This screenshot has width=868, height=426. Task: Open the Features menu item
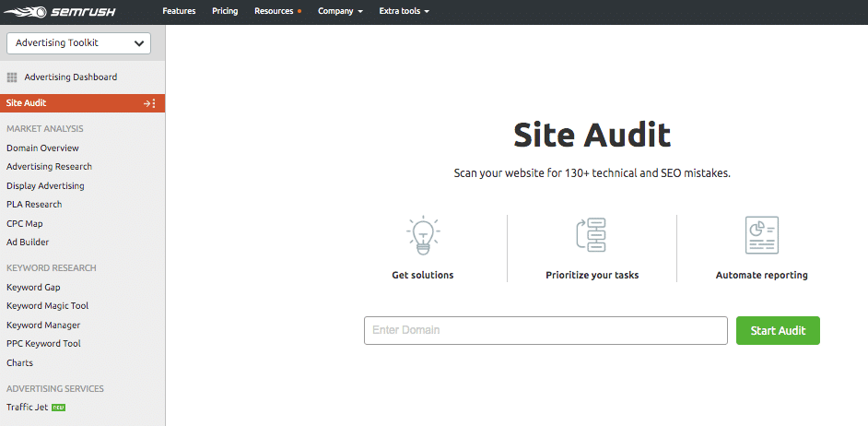(179, 11)
